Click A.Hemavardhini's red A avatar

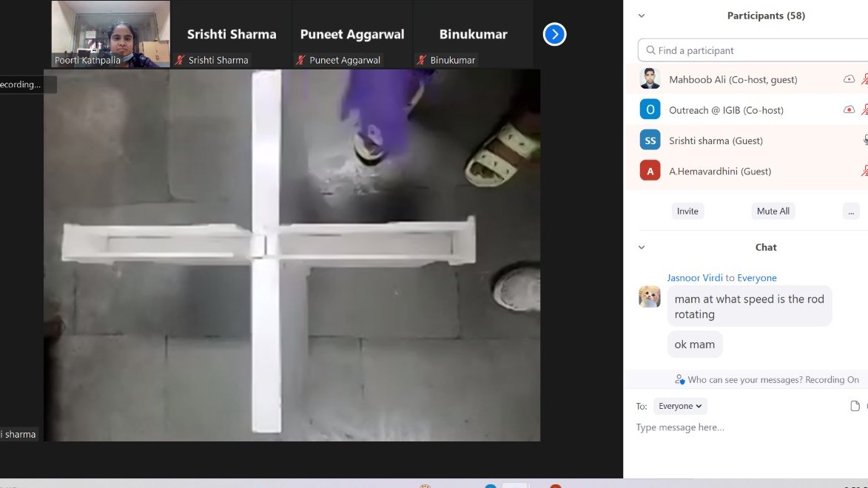tap(650, 170)
